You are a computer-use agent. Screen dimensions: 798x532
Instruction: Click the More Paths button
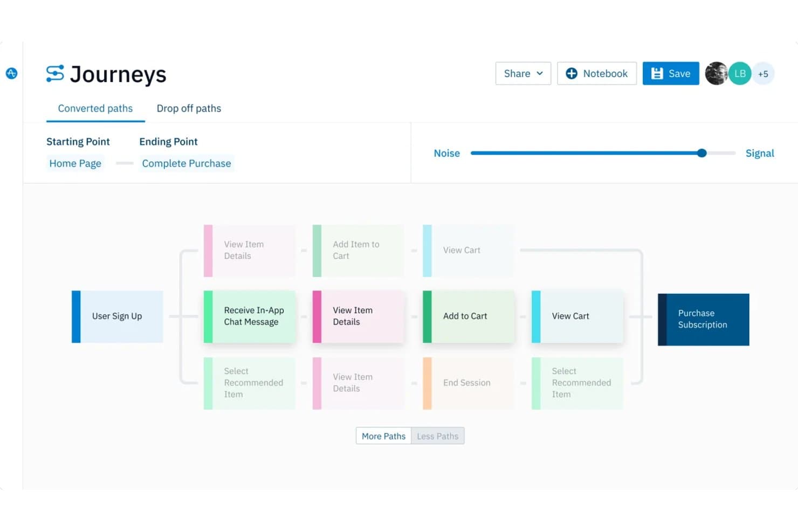pyautogui.click(x=383, y=436)
